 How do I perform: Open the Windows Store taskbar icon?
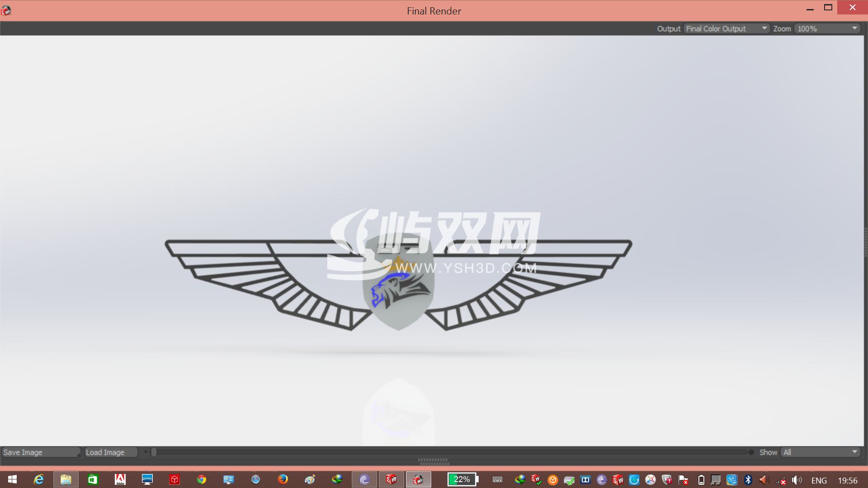point(93,479)
